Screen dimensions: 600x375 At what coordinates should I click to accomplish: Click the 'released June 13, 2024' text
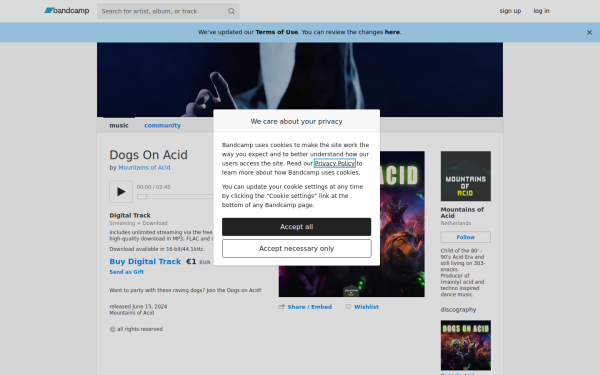[x=138, y=307]
